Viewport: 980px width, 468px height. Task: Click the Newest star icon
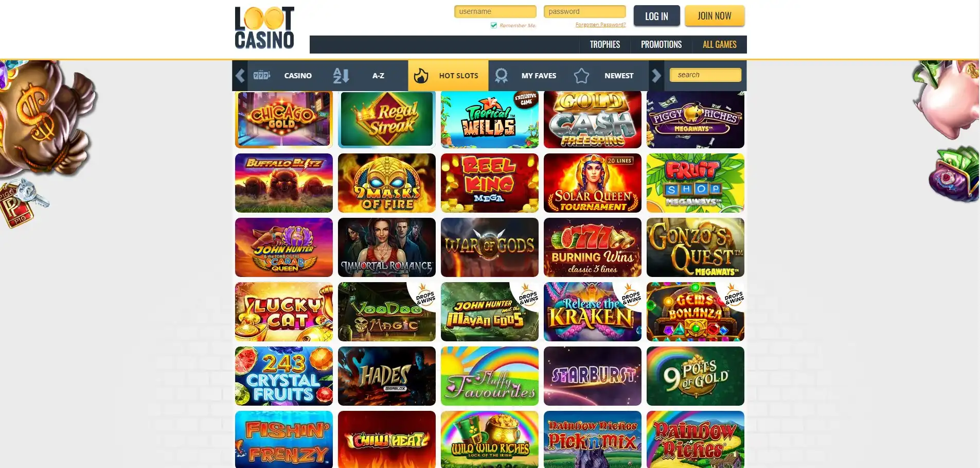click(581, 76)
